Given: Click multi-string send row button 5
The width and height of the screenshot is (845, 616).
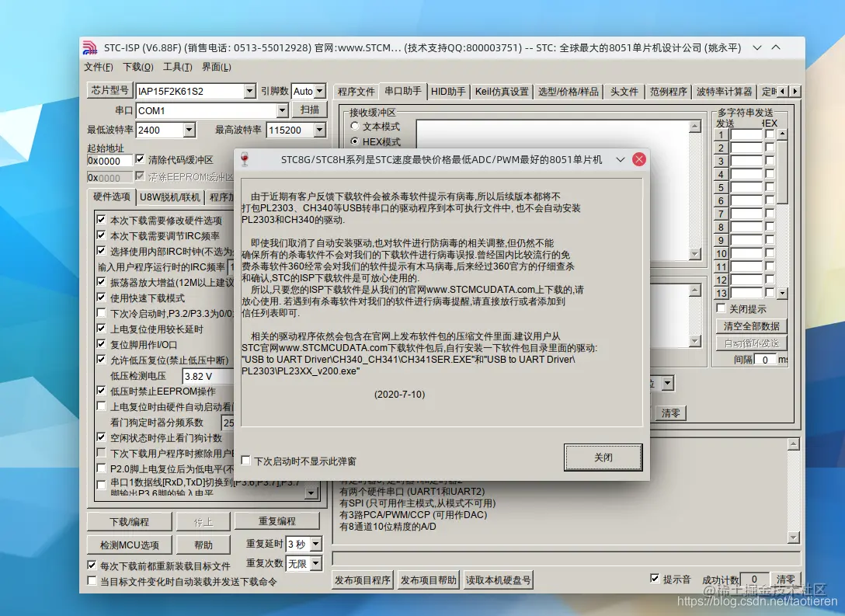Looking at the screenshot, I should (721, 187).
